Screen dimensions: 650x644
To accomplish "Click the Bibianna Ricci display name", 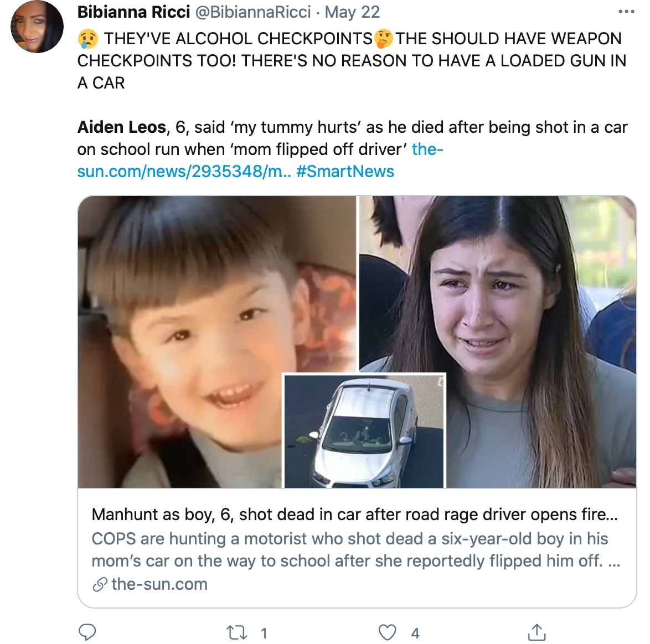I will point(133,12).
